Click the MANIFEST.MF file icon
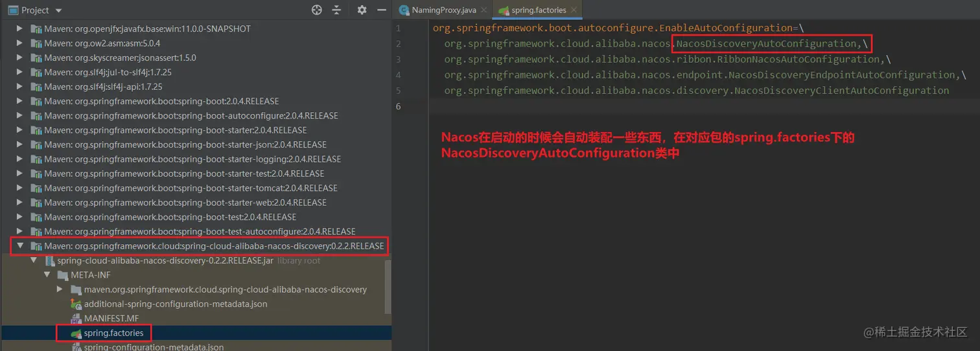Image resolution: width=980 pixels, height=351 pixels. (76, 319)
